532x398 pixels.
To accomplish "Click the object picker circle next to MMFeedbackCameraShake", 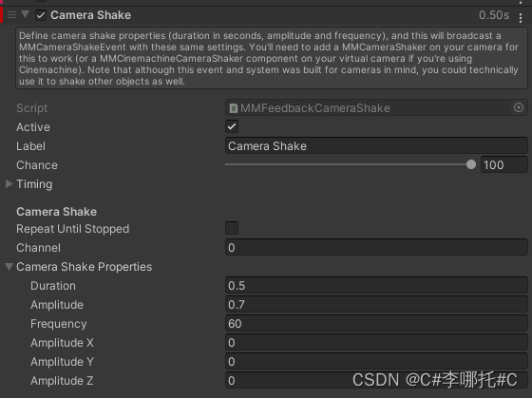I will pos(519,107).
